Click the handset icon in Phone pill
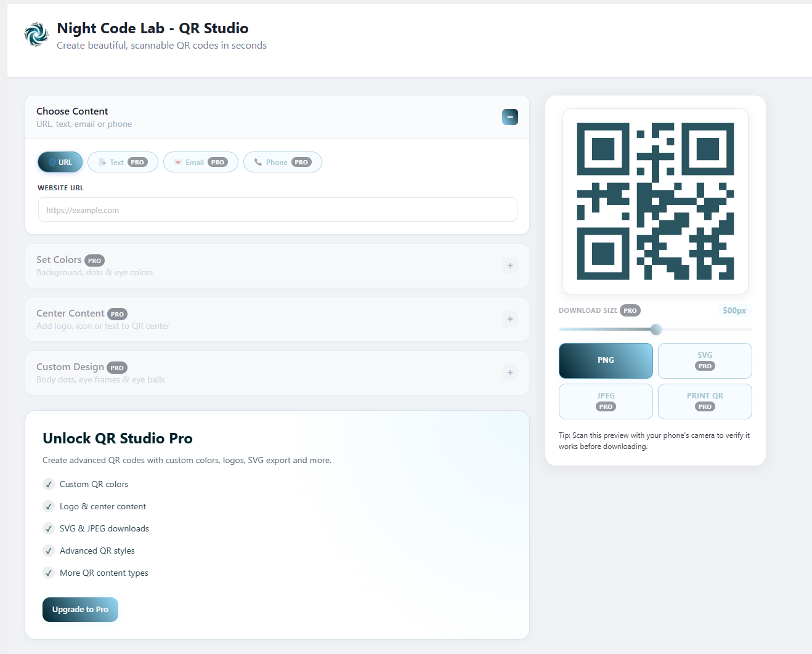812x654 pixels. [258, 163]
